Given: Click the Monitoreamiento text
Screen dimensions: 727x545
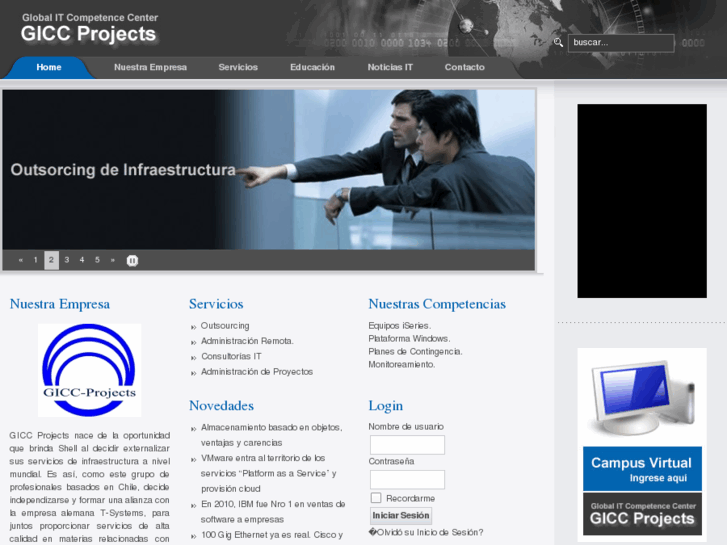Looking at the screenshot, I should (x=402, y=365).
